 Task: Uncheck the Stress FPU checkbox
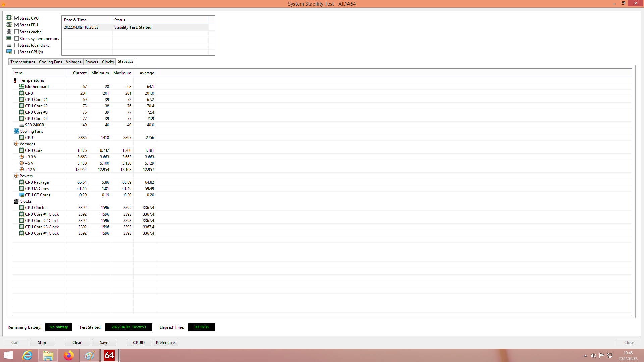pyautogui.click(x=16, y=25)
